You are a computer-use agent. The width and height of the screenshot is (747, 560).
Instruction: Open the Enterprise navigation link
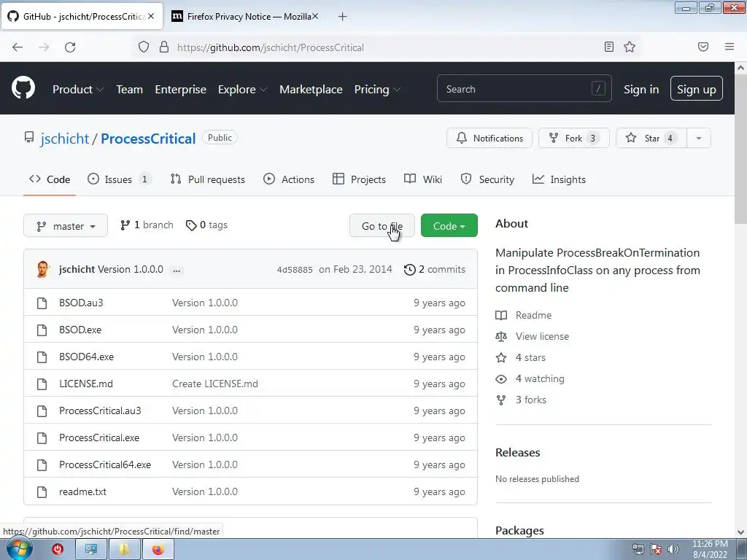(x=181, y=90)
